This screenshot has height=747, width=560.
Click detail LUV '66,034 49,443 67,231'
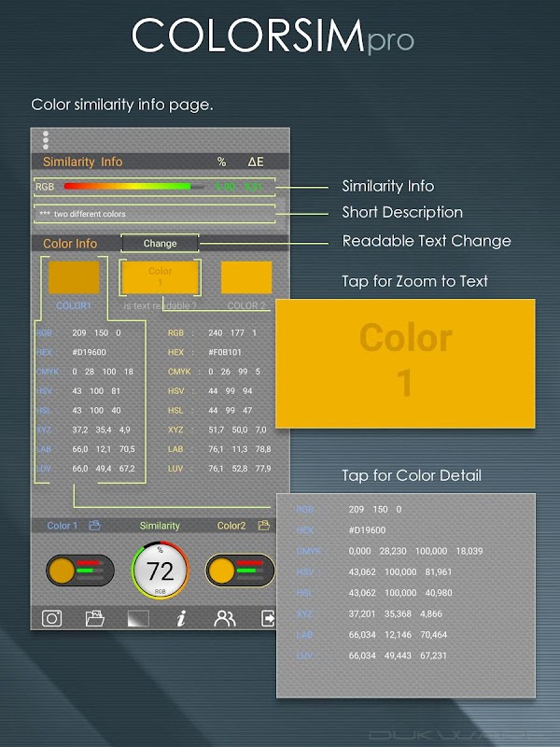[398, 656]
